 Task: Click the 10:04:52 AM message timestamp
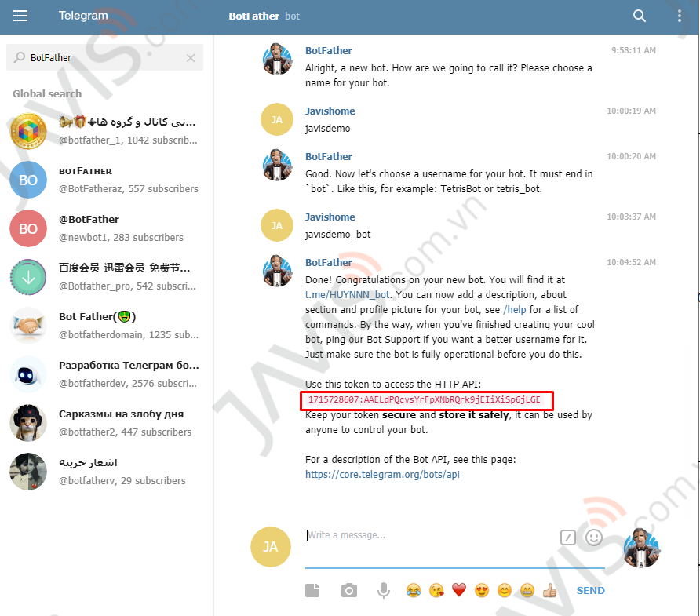[x=631, y=262]
